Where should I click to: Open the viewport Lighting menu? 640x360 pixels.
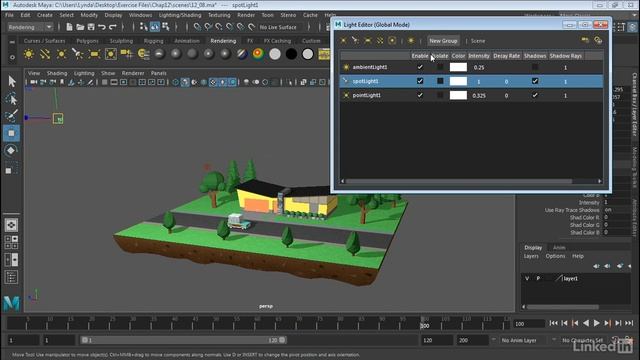tap(84, 73)
